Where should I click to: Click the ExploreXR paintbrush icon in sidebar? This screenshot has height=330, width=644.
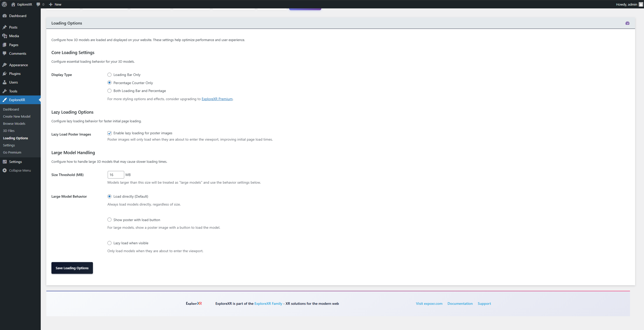coord(5,100)
